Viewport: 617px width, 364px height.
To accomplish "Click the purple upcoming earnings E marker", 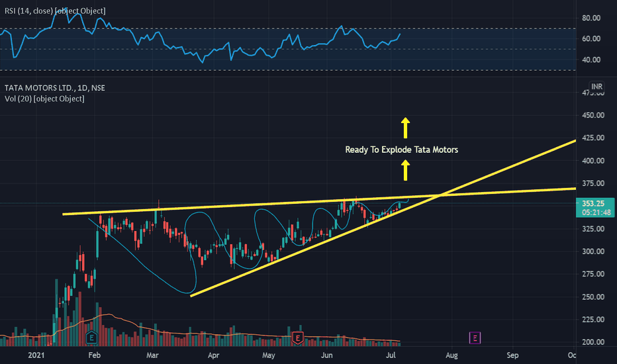I will coord(475,338).
